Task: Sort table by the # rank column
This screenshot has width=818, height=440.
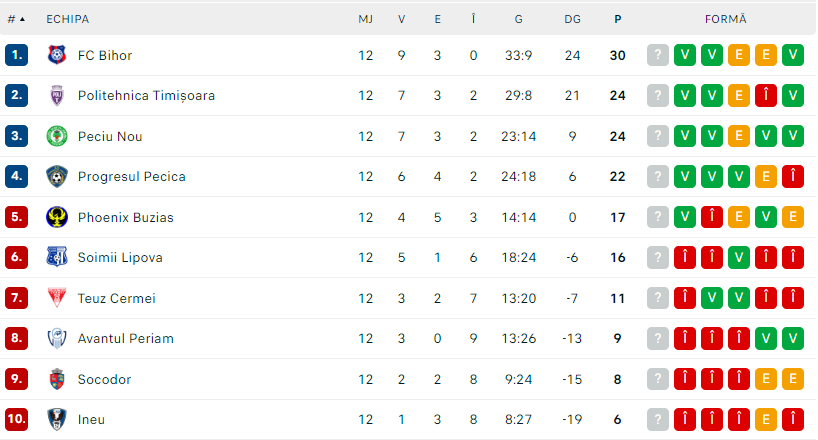Action: (x=16, y=19)
